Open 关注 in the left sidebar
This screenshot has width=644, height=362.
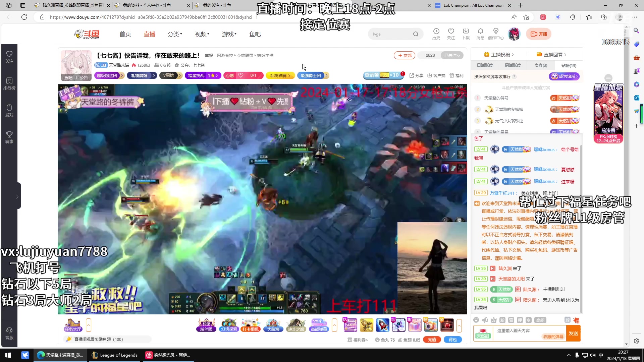pos(9,57)
